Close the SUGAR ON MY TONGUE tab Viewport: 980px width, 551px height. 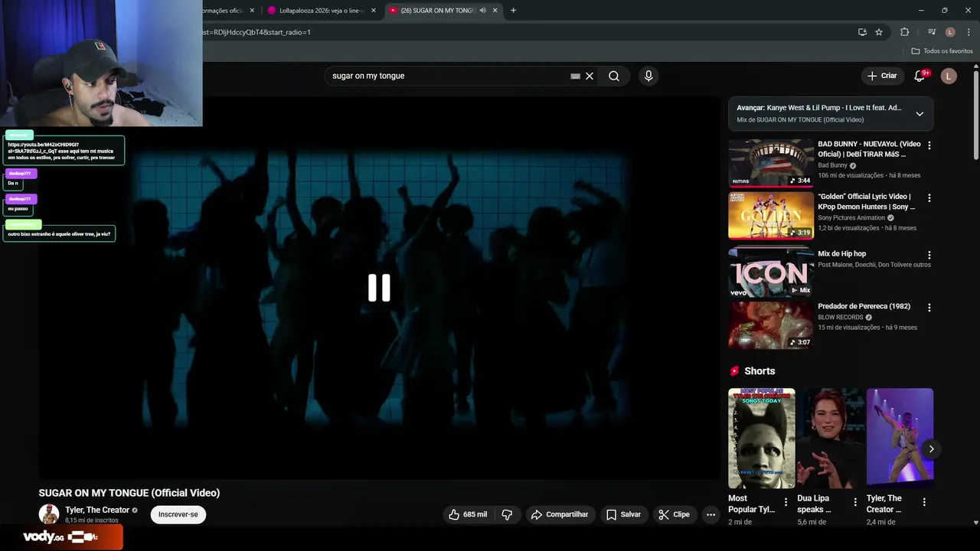coord(495,11)
